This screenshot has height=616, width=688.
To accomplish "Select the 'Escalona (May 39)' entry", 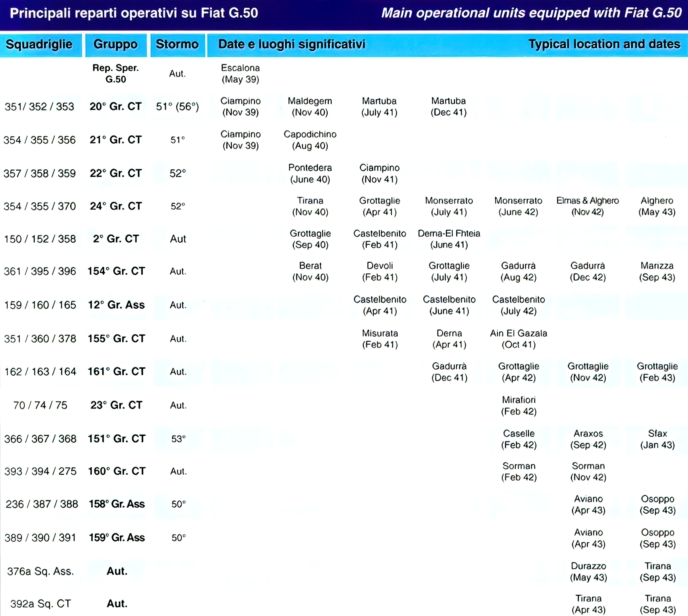I will click(x=241, y=73).
